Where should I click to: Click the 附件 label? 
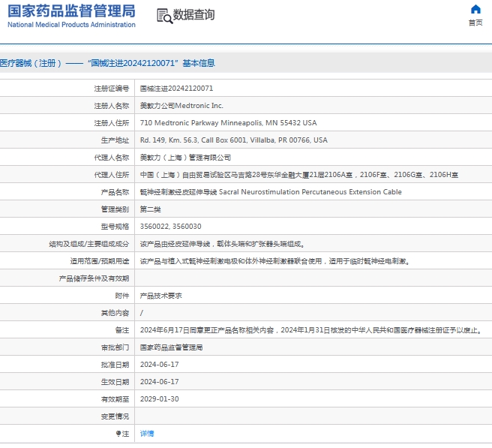tap(122, 296)
